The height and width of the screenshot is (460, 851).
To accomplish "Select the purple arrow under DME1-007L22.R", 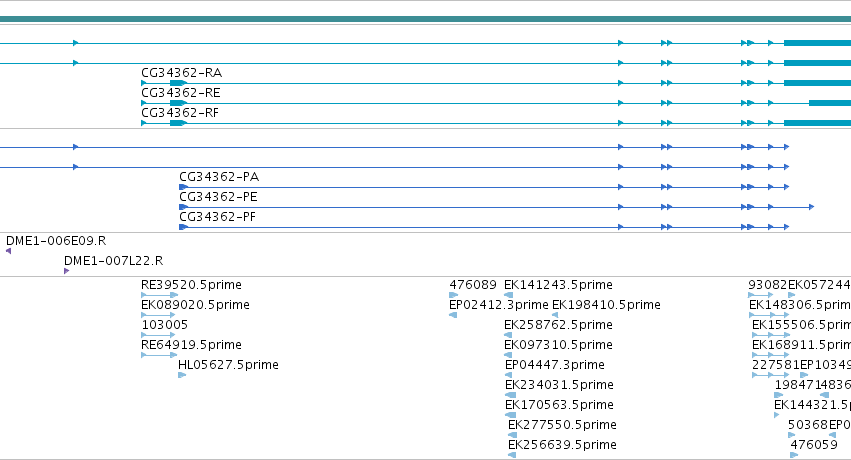I will (66, 271).
